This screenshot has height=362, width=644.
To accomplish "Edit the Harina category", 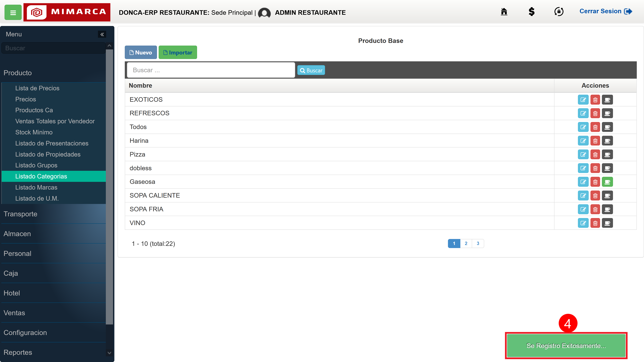I will point(583,141).
